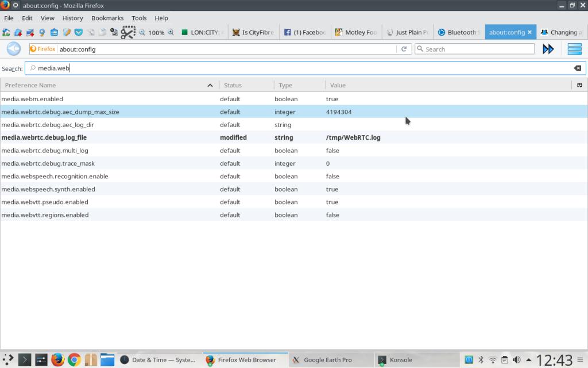Open the hamburger menu in Firefox
Screen dimensions: 588x368
coord(574,49)
